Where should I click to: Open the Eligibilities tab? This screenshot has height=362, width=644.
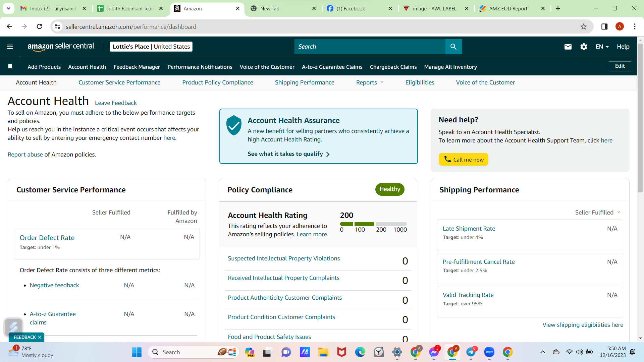coord(420,82)
